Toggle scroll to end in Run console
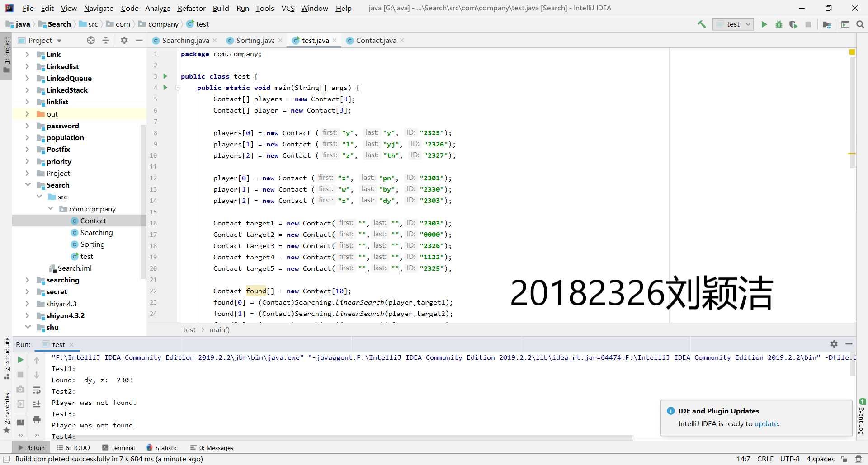This screenshot has width=868, height=465. point(37,404)
